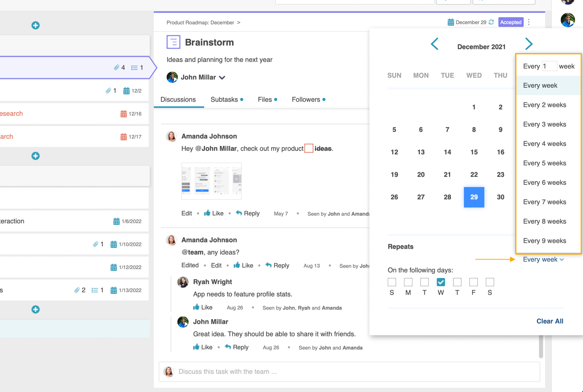This screenshot has height=392, width=583.
Task: Check the Friday repeat checkbox
Action: (474, 282)
